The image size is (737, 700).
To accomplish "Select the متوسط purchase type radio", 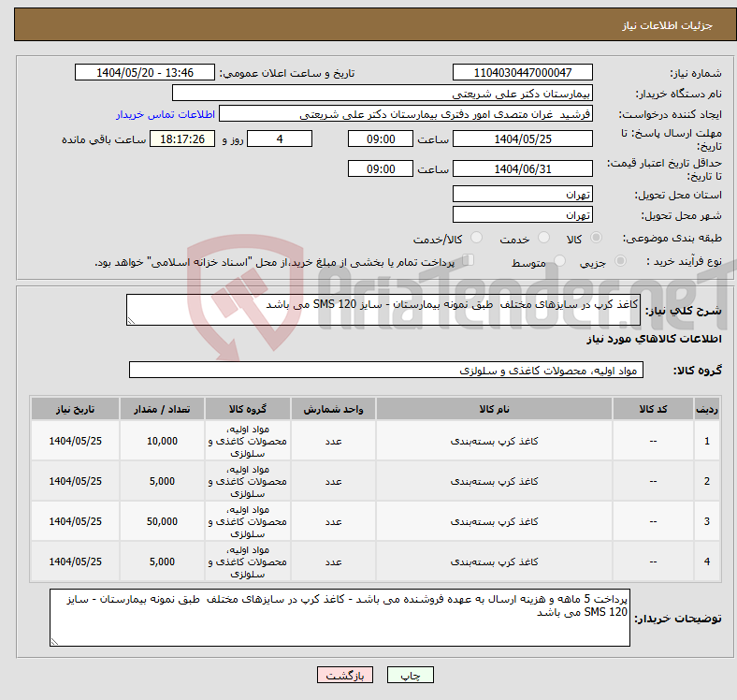I will tap(559, 260).
